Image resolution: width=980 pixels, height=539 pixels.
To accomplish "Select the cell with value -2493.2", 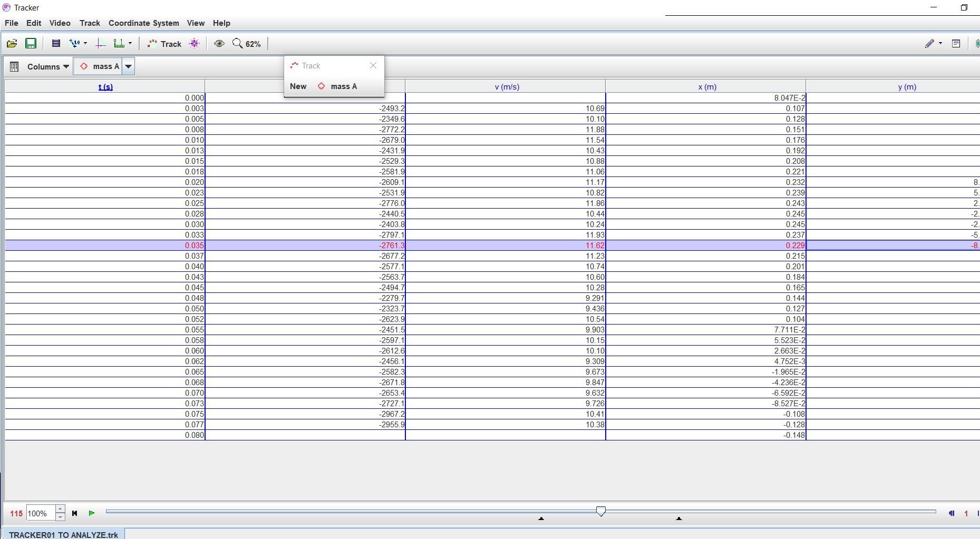I will click(305, 109).
